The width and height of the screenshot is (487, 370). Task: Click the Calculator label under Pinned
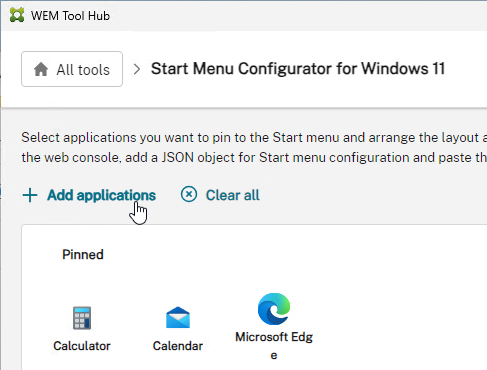(82, 346)
